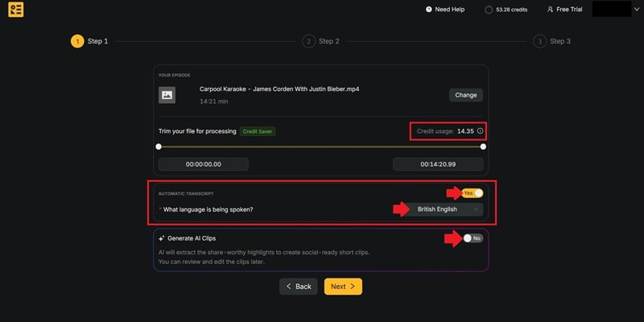Screen dimensions: 644x322
Task: Grab the trim slider start handle
Action: tap(159, 147)
